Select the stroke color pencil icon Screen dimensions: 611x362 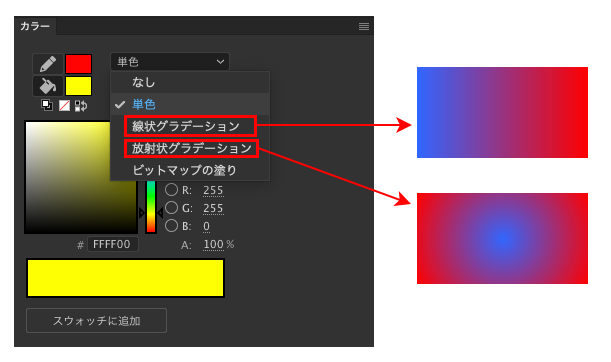pos(48,64)
